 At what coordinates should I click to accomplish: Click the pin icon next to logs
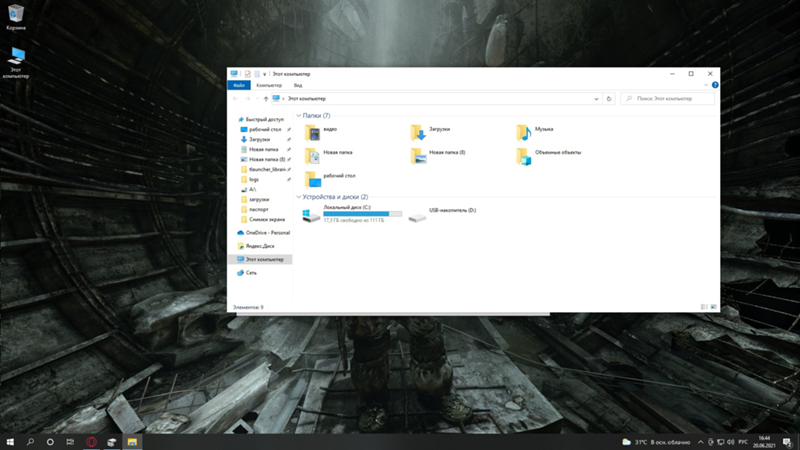tap(289, 180)
